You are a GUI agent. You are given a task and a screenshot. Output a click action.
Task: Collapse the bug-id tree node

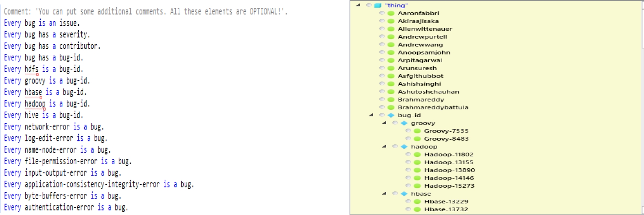point(371,115)
